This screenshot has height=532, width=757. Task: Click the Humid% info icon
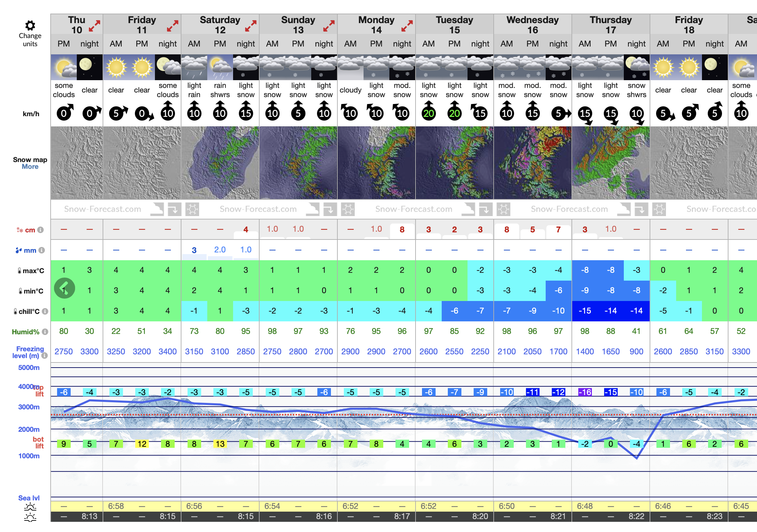(45, 332)
